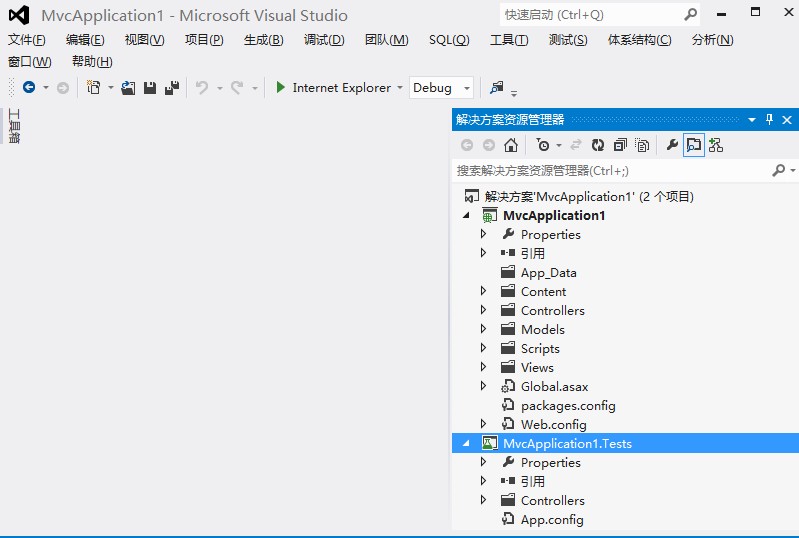Open the Internet Explorer browser target dropdown
799x538 pixels.
(400, 88)
